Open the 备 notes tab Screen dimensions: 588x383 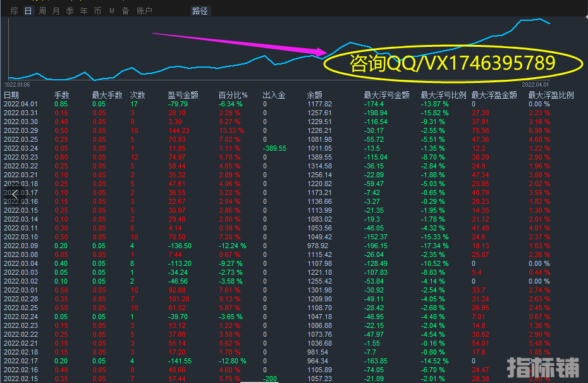point(125,11)
